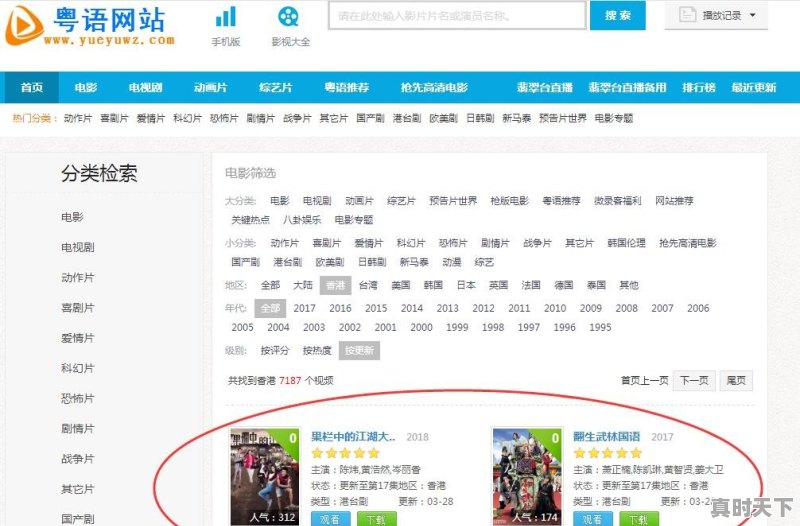Open 抢先高清电影 in the navigation bar

434,88
